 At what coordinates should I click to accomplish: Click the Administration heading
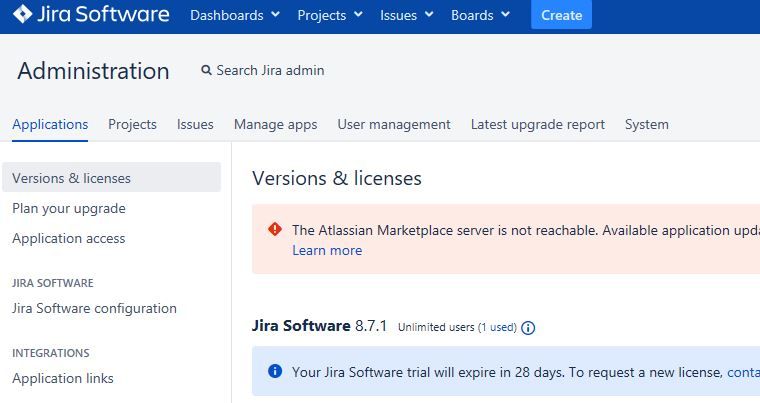(93, 71)
